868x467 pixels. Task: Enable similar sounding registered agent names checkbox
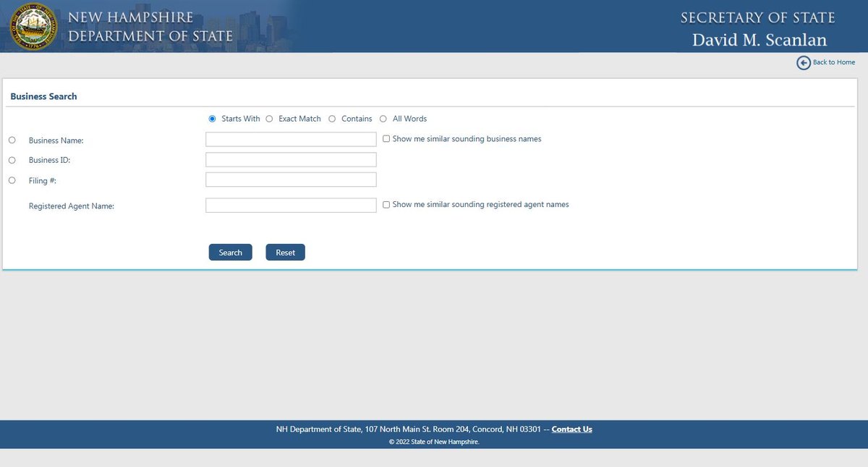click(386, 204)
